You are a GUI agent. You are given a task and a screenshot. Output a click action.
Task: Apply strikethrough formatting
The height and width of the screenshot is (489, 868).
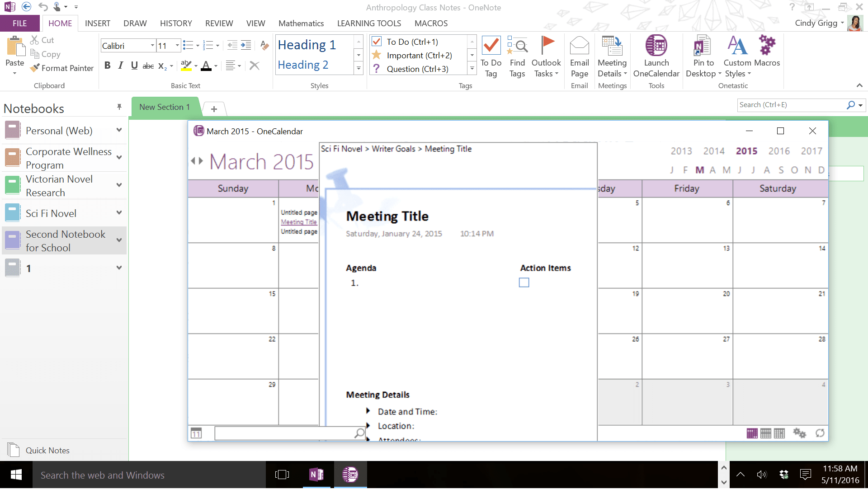pos(148,66)
